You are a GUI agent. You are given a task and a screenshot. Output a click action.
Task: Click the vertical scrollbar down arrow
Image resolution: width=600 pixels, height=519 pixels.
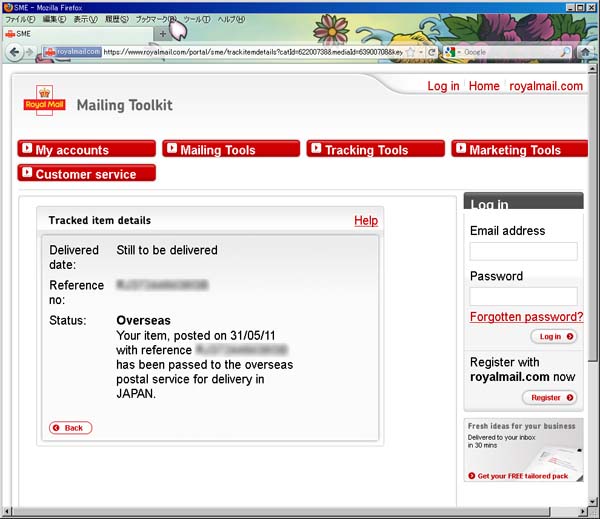592,501
